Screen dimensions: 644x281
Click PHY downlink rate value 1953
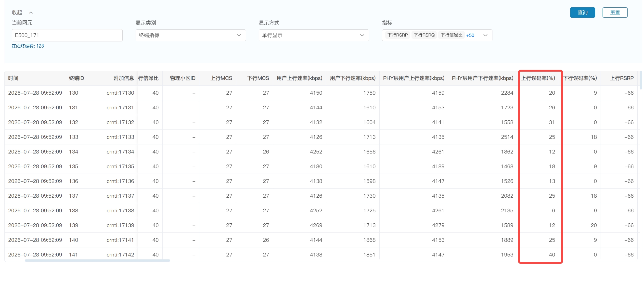point(507,255)
